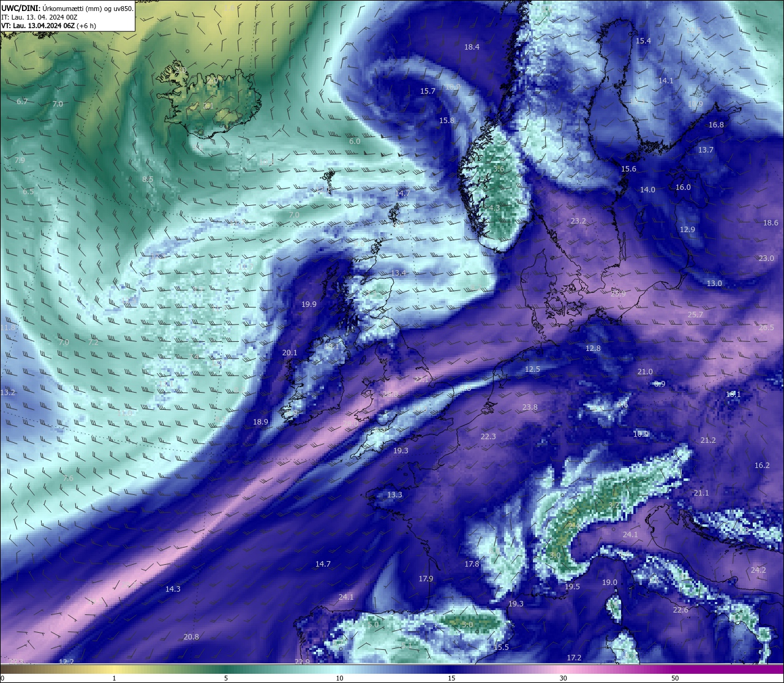Click the 17.8 value on the map
Image resolution: width=784 pixels, height=683 pixels.
(x=472, y=564)
